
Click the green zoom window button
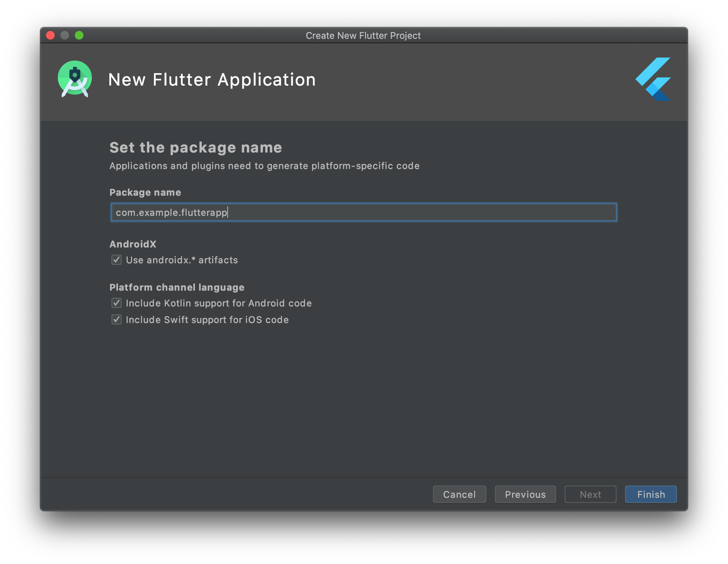79,35
